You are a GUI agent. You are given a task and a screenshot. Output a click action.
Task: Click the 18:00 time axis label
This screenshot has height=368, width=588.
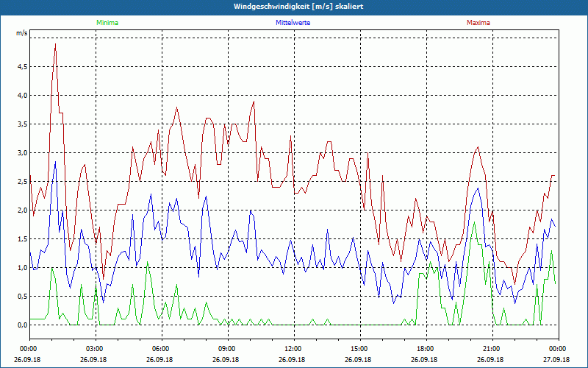pyautogui.click(x=424, y=349)
